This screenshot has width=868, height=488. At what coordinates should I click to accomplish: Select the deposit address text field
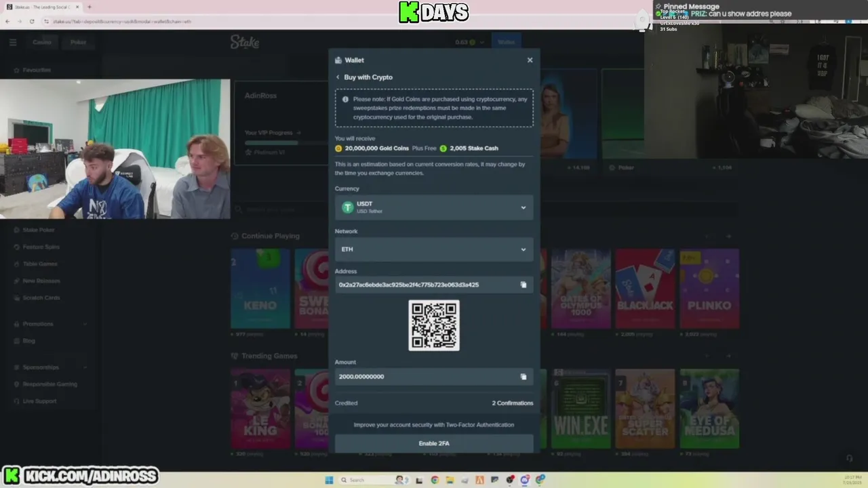coord(426,285)
